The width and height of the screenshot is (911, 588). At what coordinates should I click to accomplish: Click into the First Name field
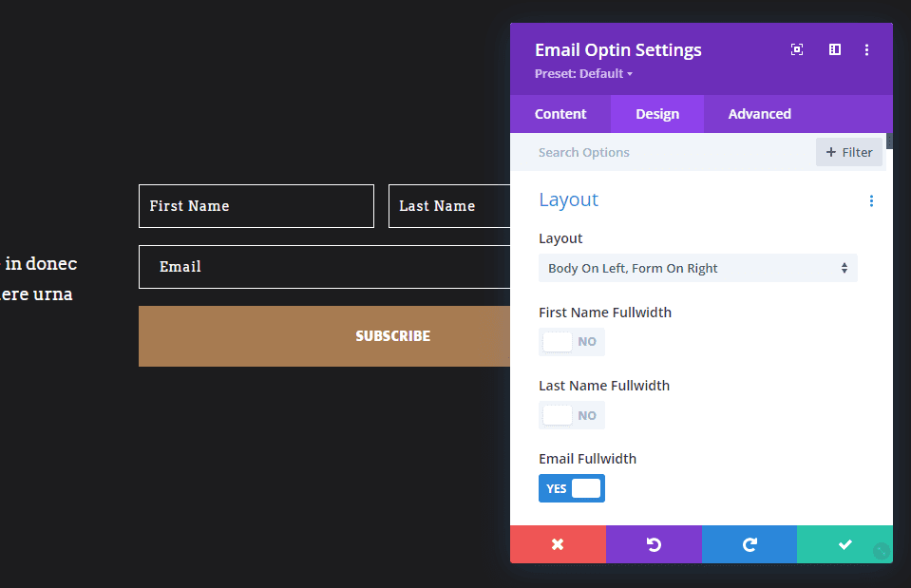click(256, 206)
